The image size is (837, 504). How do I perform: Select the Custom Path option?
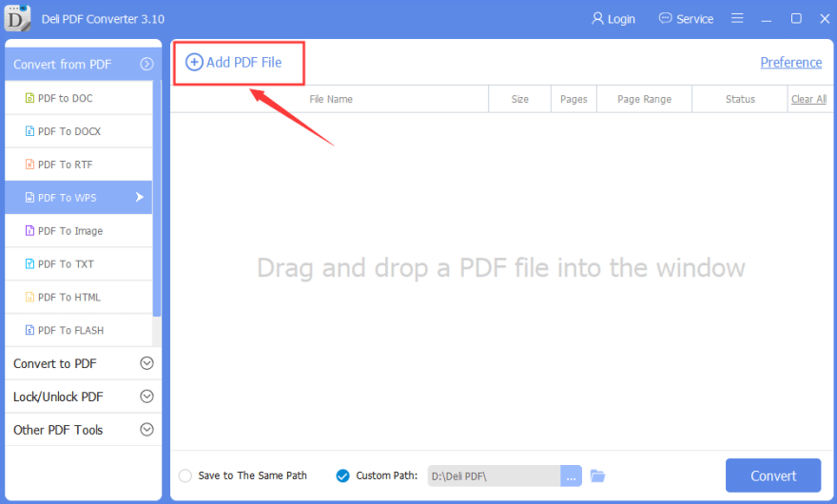point(342,475)
